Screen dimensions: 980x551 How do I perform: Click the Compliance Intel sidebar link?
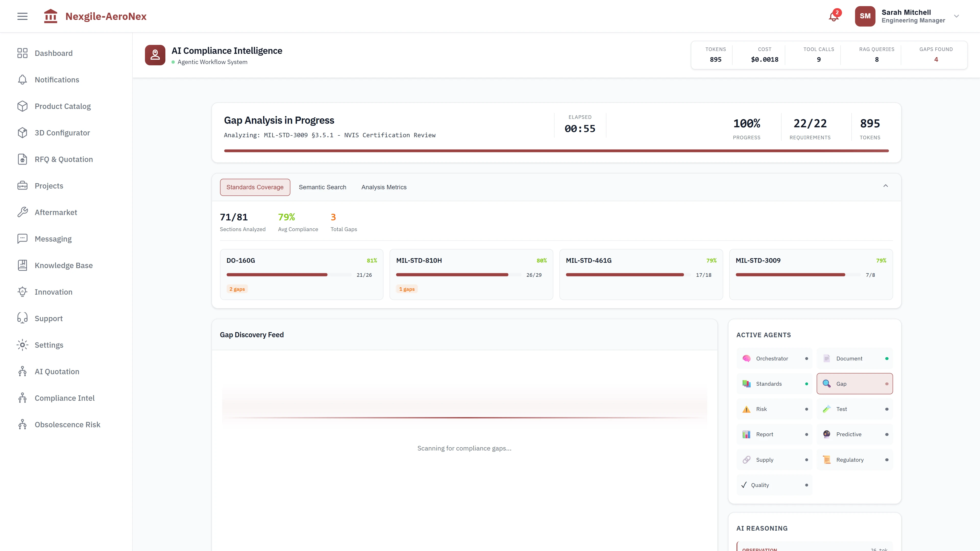click(65, 398)
